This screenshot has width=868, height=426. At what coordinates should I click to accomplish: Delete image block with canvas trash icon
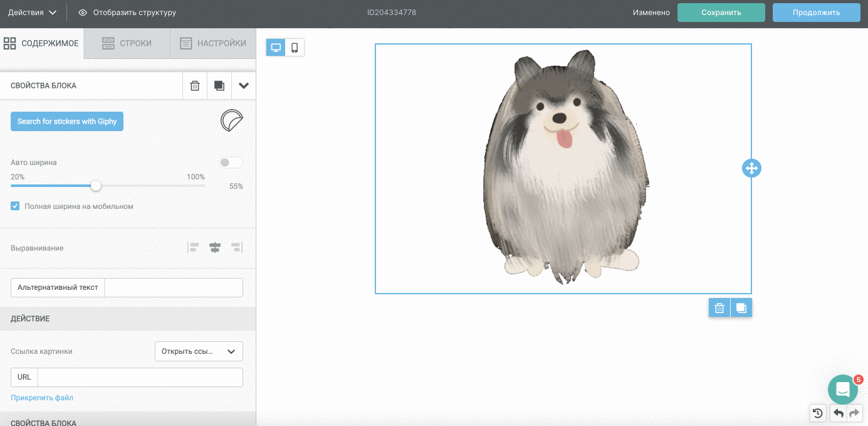(x=719, y=307)
